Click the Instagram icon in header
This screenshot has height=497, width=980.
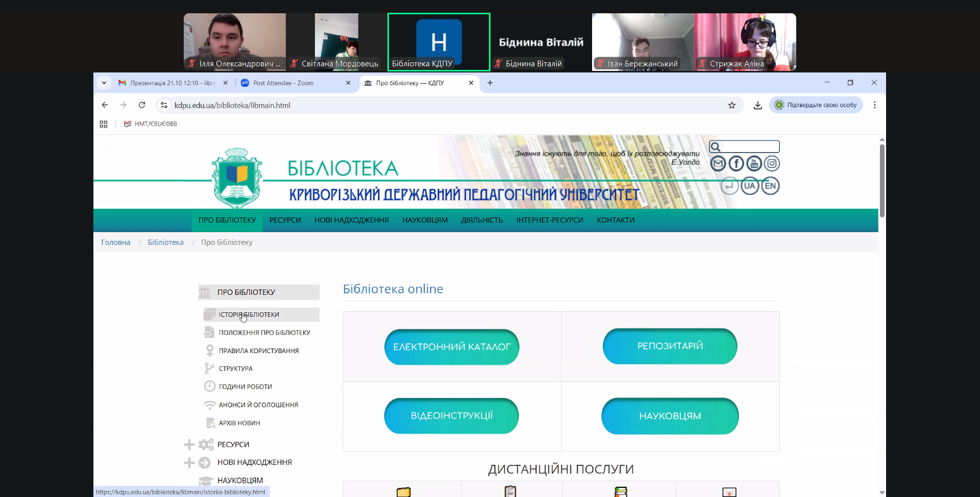point(772,163)
